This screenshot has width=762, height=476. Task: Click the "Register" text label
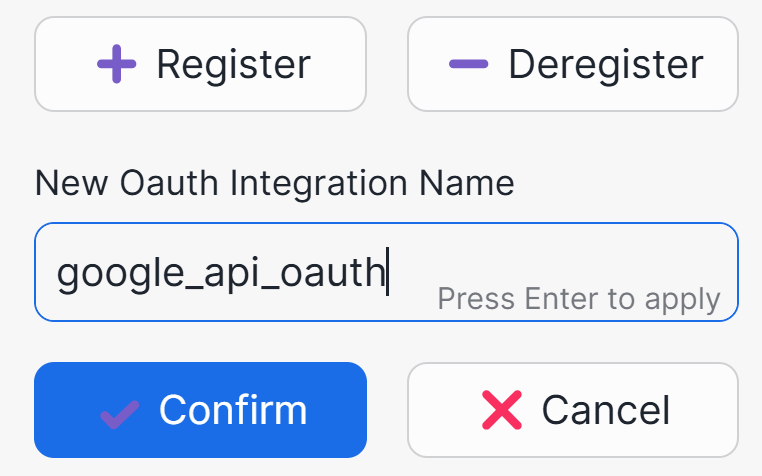click(x=233, y=65)
